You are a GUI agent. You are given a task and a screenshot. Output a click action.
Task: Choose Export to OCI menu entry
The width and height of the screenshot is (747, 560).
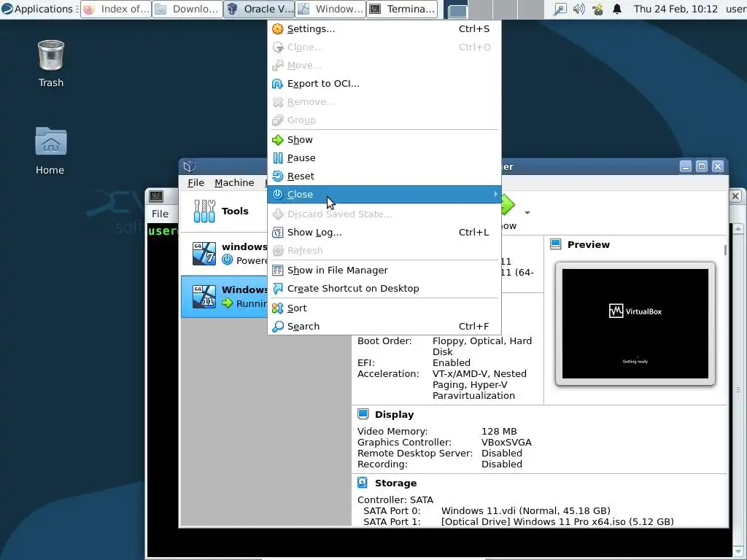point(384,84)
